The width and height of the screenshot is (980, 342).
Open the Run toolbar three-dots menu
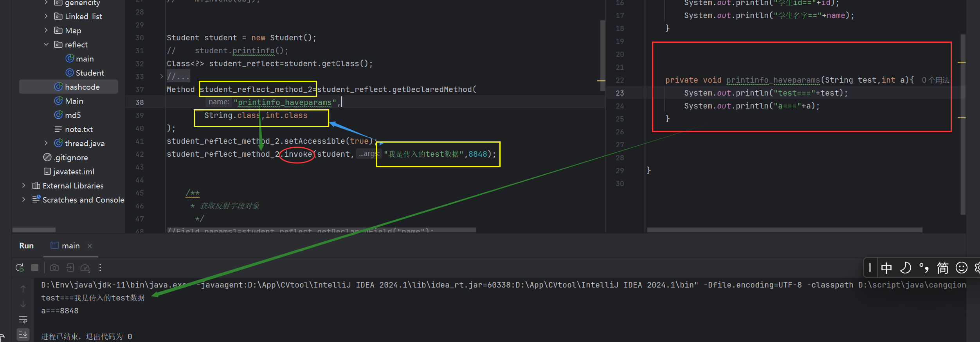click(x=100, y=268)
